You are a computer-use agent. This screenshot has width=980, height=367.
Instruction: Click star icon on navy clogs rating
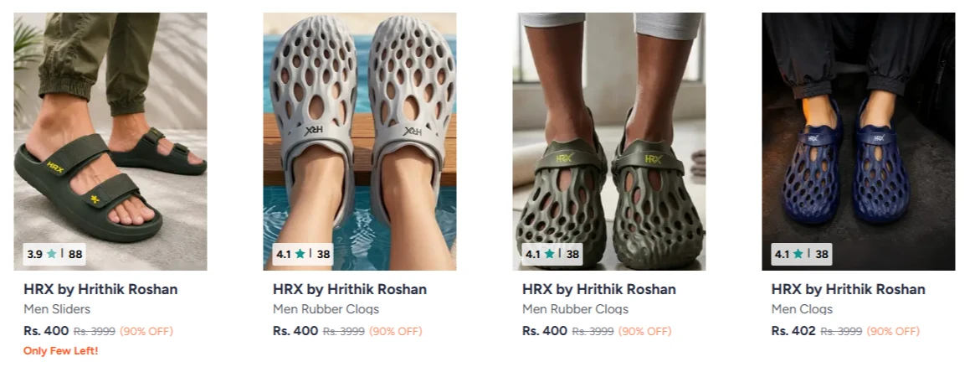point(798,254)
